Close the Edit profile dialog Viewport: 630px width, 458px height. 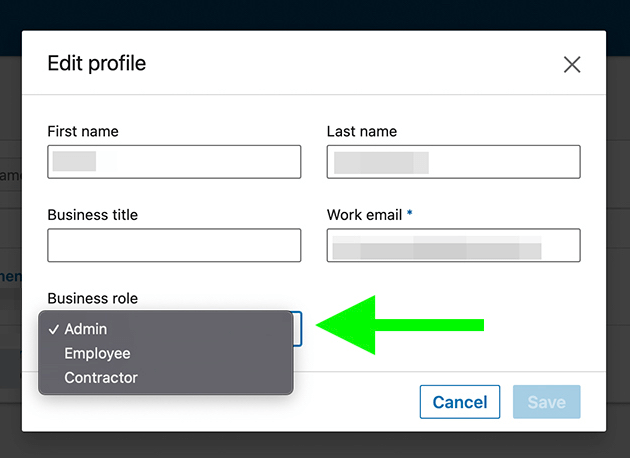572,65
